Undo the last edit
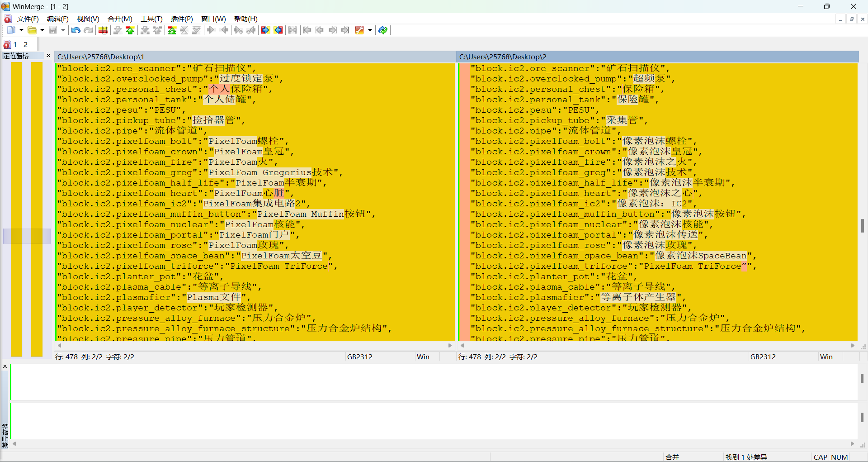The width and height of the screenshot is (868, 462). click(x=75, y=30)
